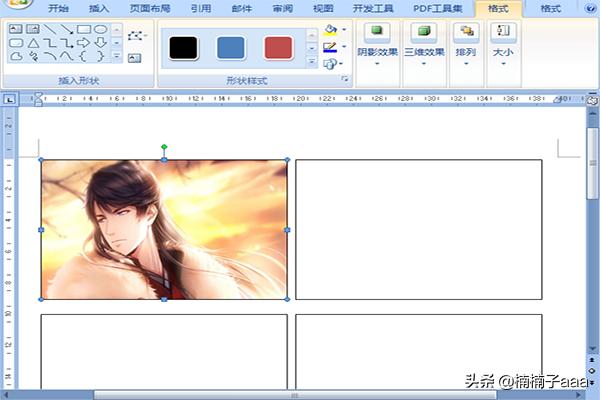Insert the right brace shape

101,56
